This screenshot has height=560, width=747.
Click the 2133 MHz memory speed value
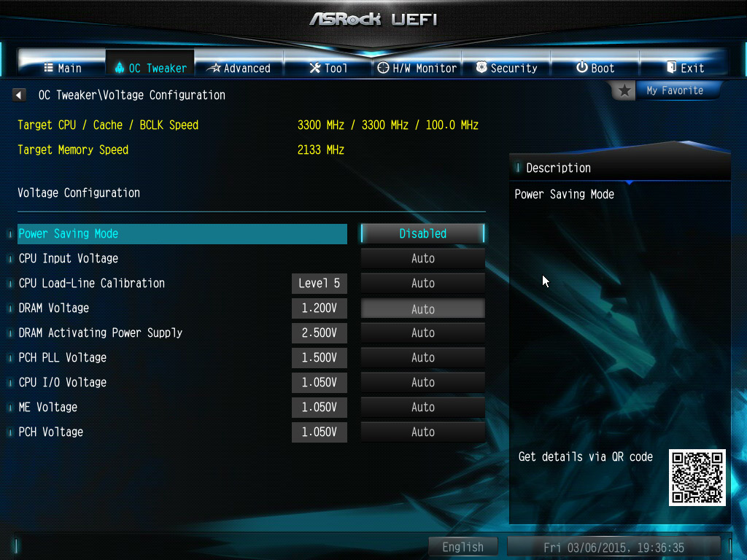(x=321, y=150)
